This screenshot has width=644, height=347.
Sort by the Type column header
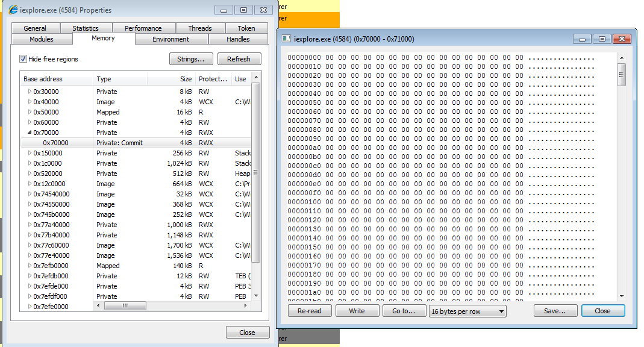(120, 79)
